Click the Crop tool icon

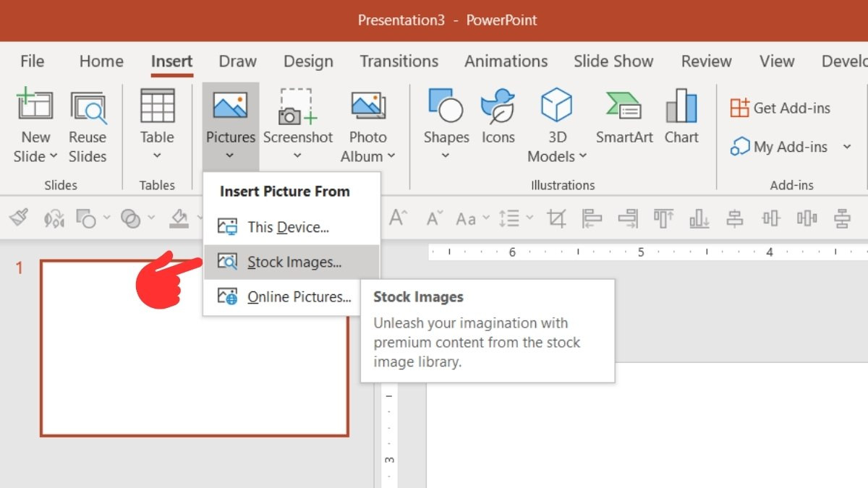pyautogui.click(x=556, y=218)
